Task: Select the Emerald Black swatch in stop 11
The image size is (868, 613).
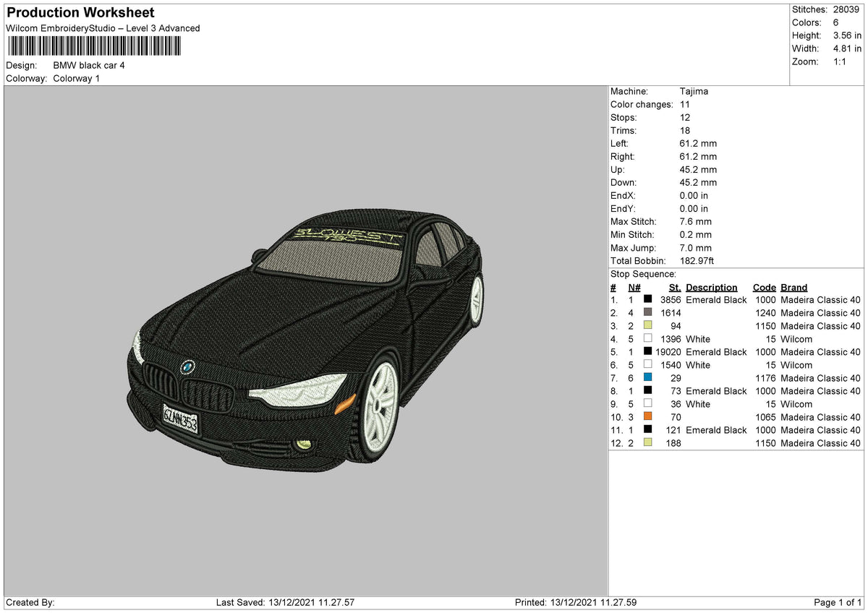Action: 647,429
